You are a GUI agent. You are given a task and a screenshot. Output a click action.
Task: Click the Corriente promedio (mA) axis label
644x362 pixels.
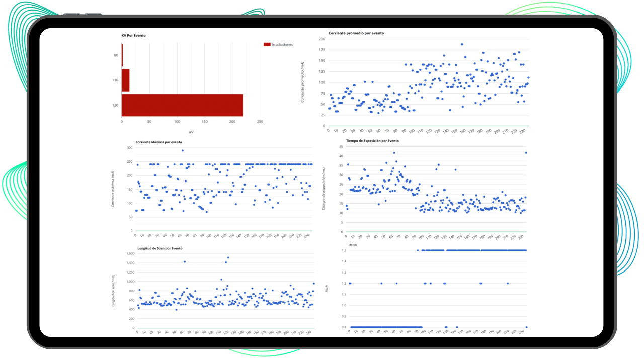303,81
